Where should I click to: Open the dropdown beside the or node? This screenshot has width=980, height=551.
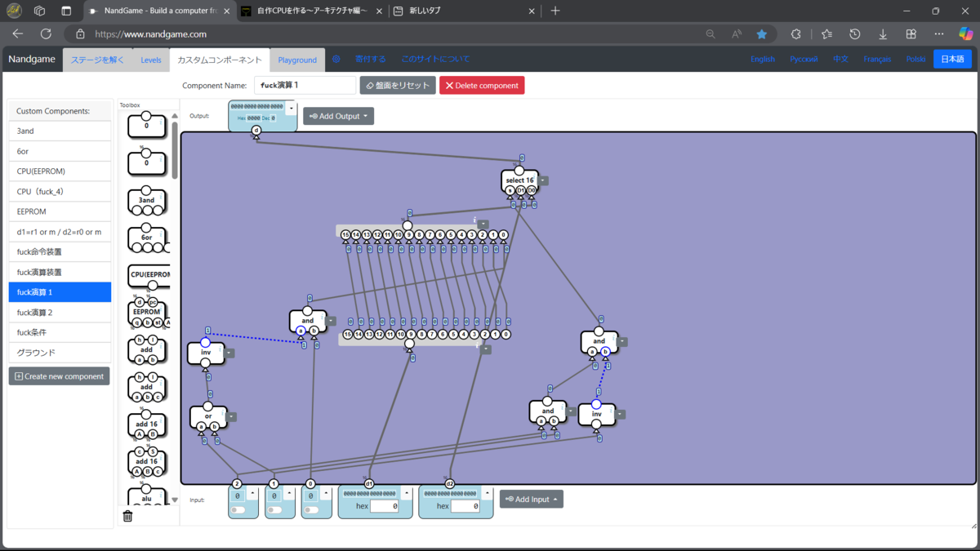232,417
